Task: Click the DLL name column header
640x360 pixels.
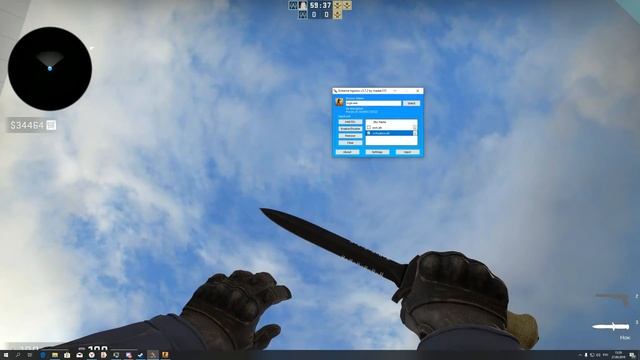Action: [x=380, y=122]
